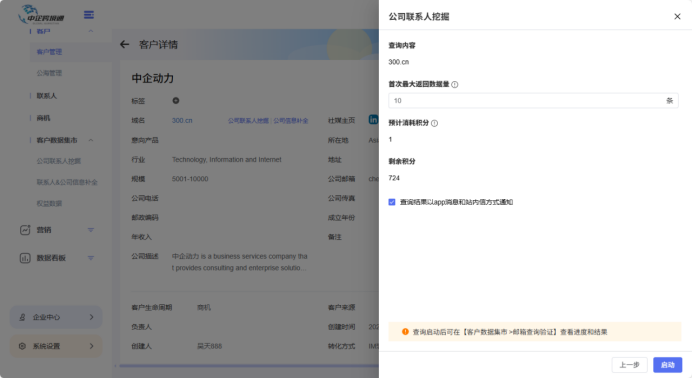The width and height of the screenshot is (693, 378).
Task: Click the 营销 chart icon
Action: point(25,230)
